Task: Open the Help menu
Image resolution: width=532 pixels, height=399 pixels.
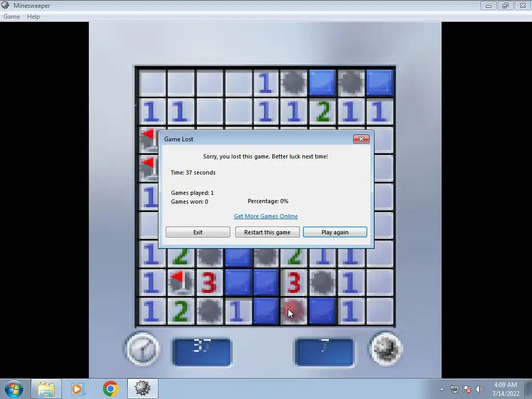Action: [33, 17]
